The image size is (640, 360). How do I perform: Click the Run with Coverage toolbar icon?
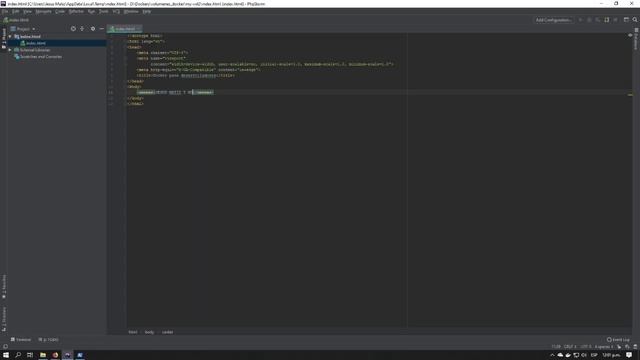click(598, 20)
